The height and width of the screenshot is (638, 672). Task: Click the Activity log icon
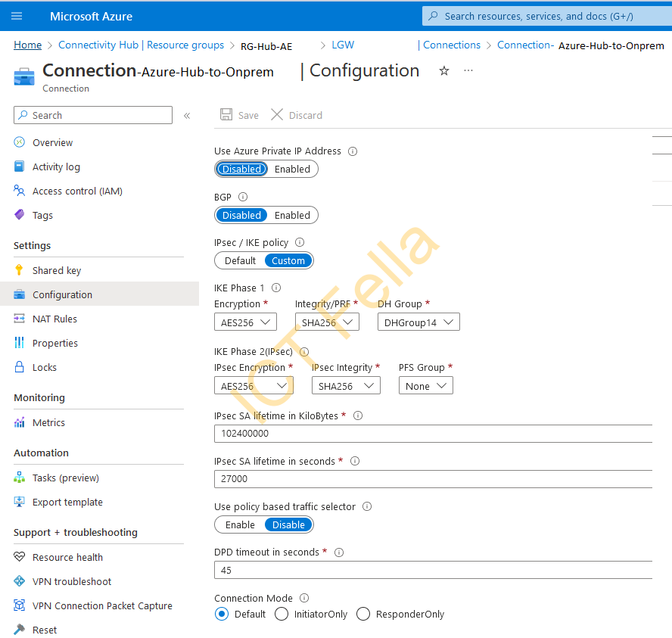[x=19, y=167]
